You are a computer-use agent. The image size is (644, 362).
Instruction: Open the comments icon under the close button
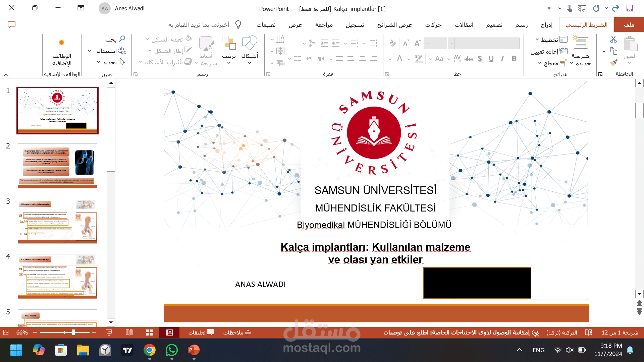point(12,24)
